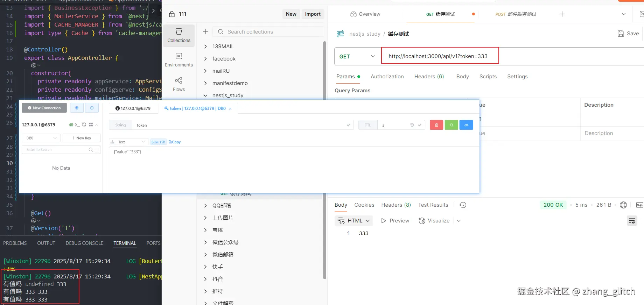Click the Import button in Postman

click(x=313, y=14)
